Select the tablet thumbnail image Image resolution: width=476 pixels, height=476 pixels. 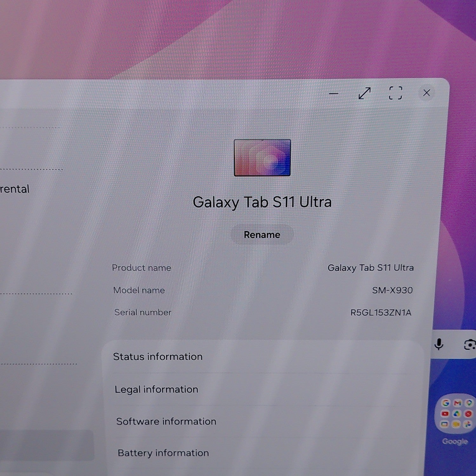[262, 158]
